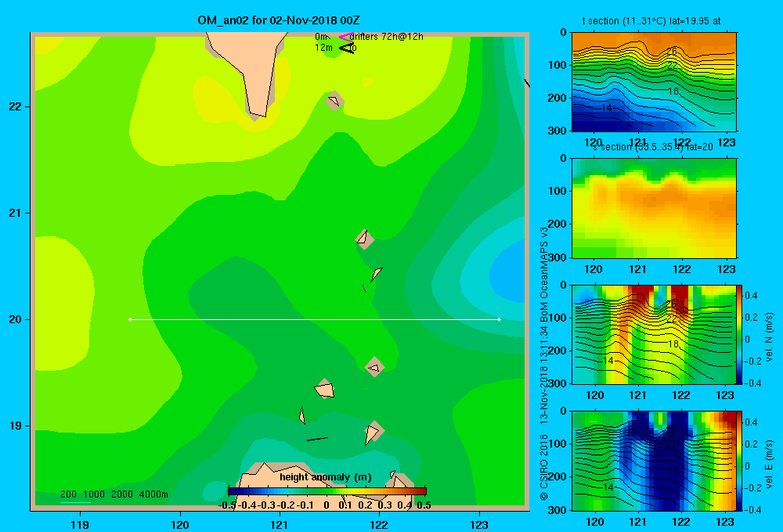
Task: Click the -0.5 value on height anomaly scale
Action: [x=227, y=505]
